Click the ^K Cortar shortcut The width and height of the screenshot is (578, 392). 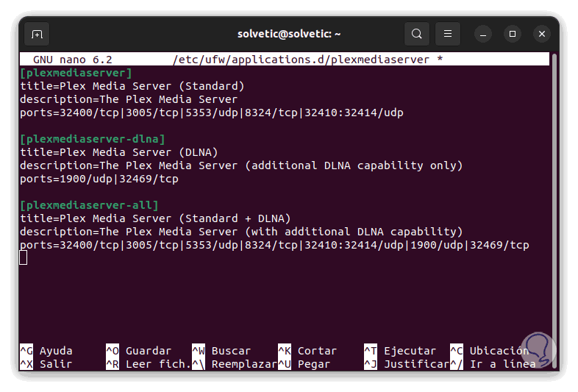[x=307, y=350]
